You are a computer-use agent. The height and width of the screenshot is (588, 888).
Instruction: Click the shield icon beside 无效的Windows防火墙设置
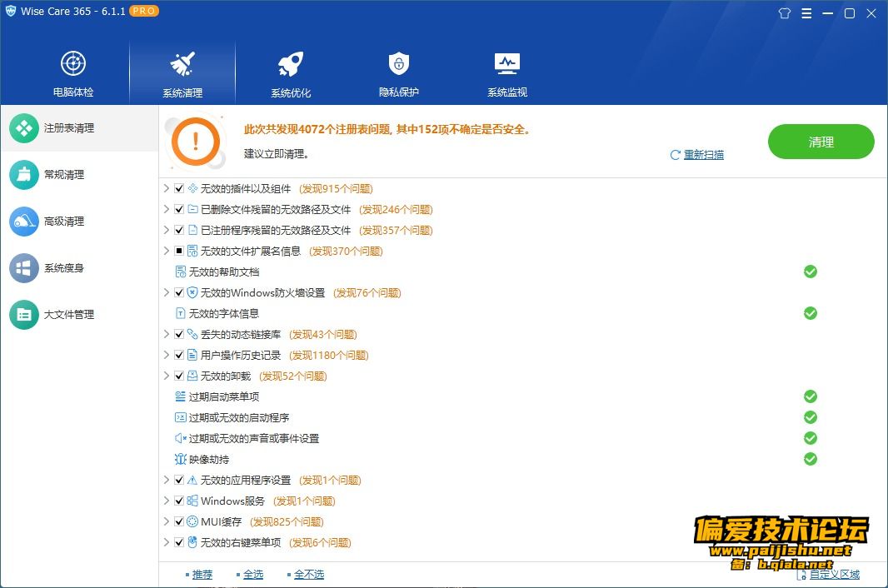click(192, 292)
